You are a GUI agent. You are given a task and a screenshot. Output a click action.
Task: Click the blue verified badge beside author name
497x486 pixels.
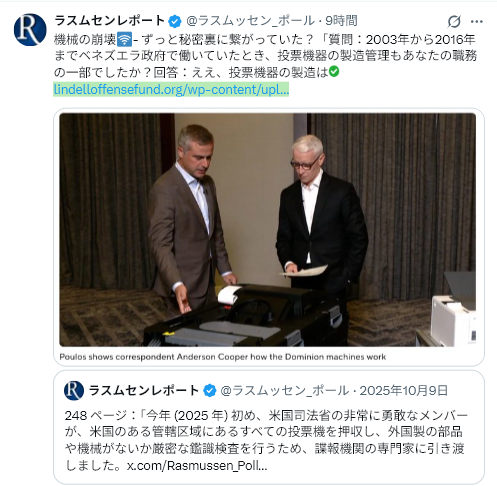coord(175,21)
